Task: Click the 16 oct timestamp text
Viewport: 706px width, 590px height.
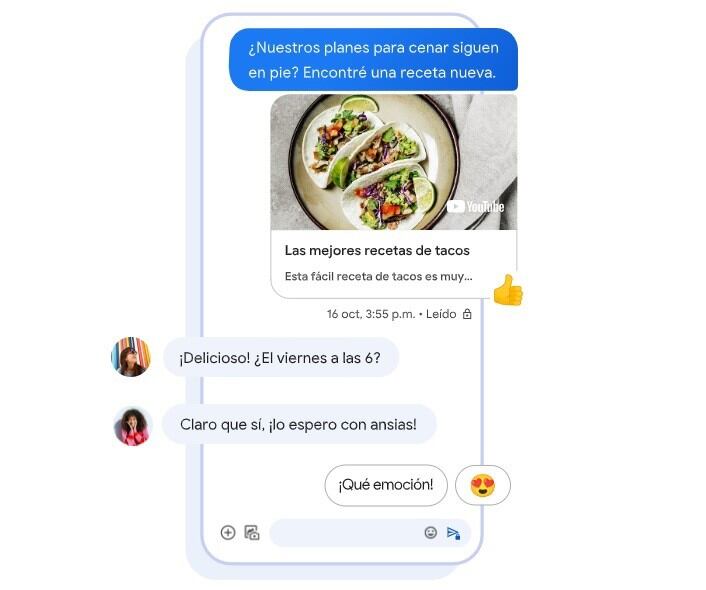Action: point(371,314)
